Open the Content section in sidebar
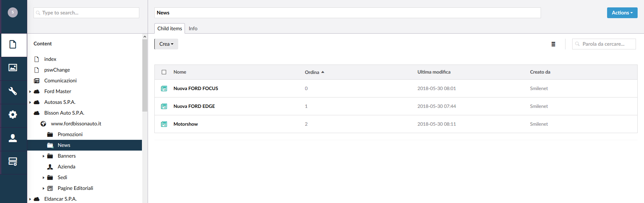 (x=13, y=44)
